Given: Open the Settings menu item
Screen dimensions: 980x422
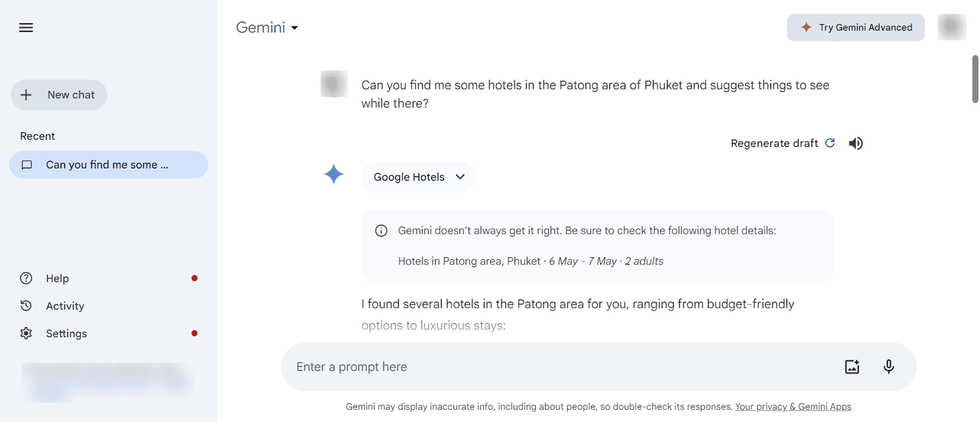Looking at the screenshot, I should [x=66, y=334].
